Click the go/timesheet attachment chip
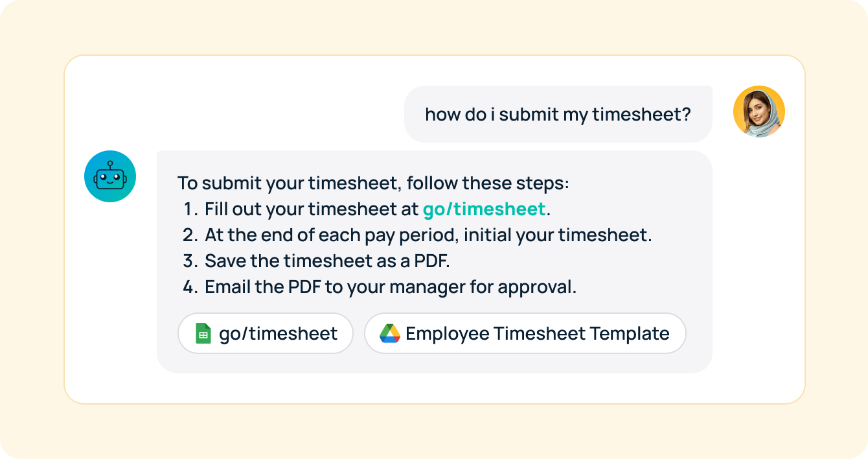The width and height of the screenshot is (868, 459). tap(266, 333)
